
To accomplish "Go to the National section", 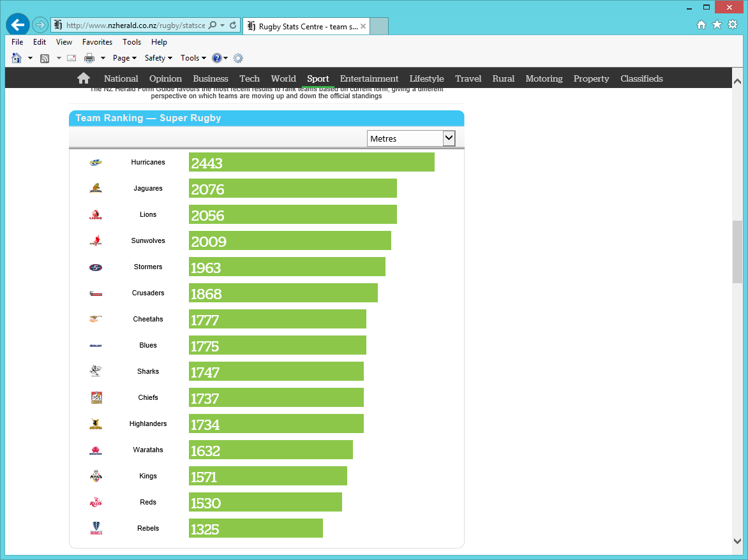I will tap(121, 78).
